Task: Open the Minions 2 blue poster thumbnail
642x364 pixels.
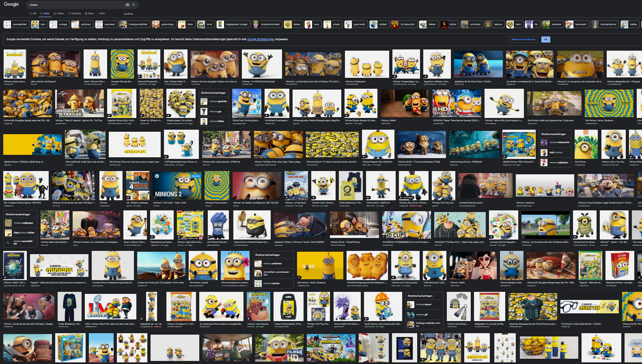Action: click(x=177, y=185)
